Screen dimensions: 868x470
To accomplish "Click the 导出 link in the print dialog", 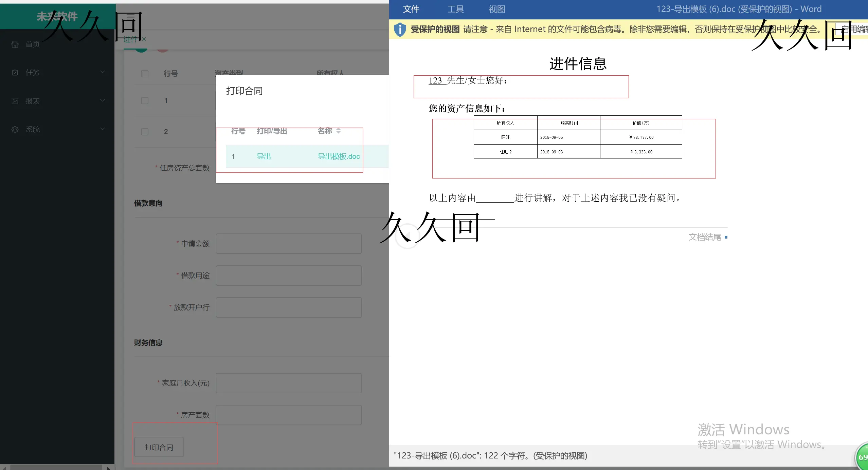I will 264,156.
